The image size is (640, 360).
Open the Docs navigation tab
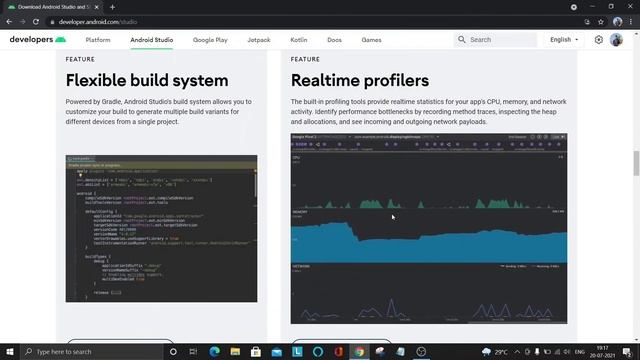coord(334,40)
